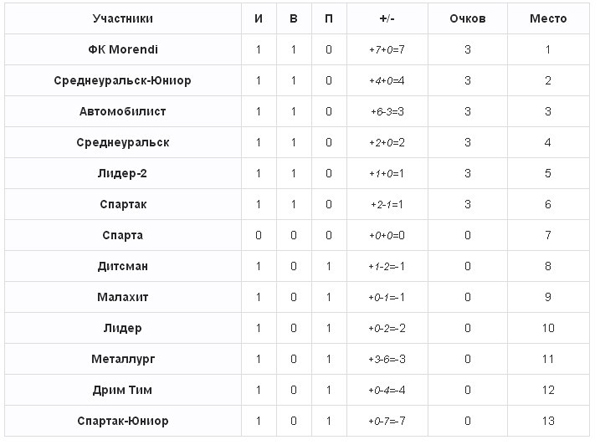Click the Место column header
The height and width of the screenshot is (445, 600).
(548, 18)
